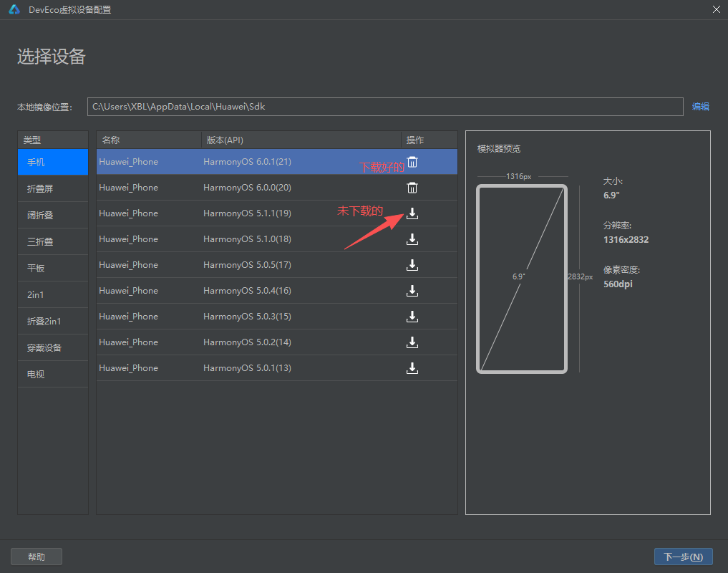The width and height of the screenshot is (728, 573).
Task: Select HarmonyOS 5.1.0(18) version text
Action: [x=248, y=239]
